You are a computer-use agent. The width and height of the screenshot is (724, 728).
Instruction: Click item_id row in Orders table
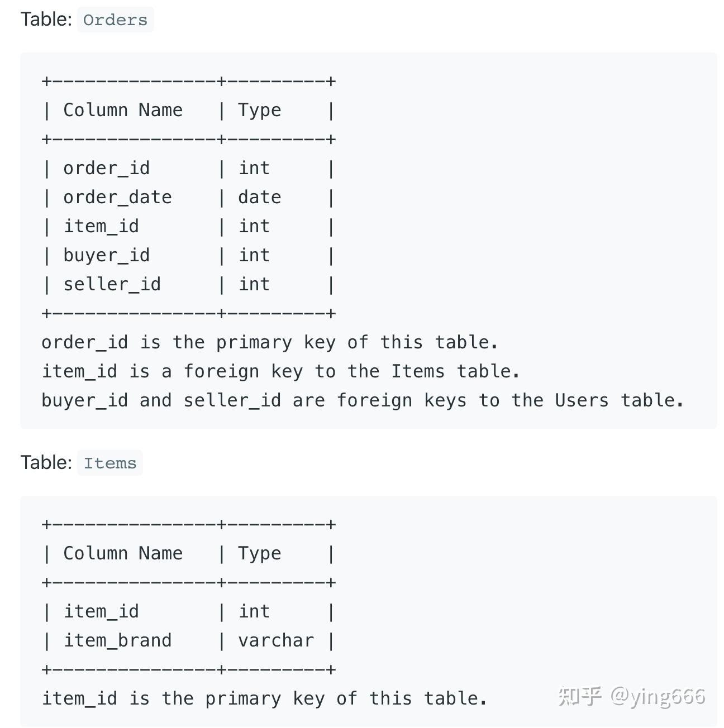[189, 226]
